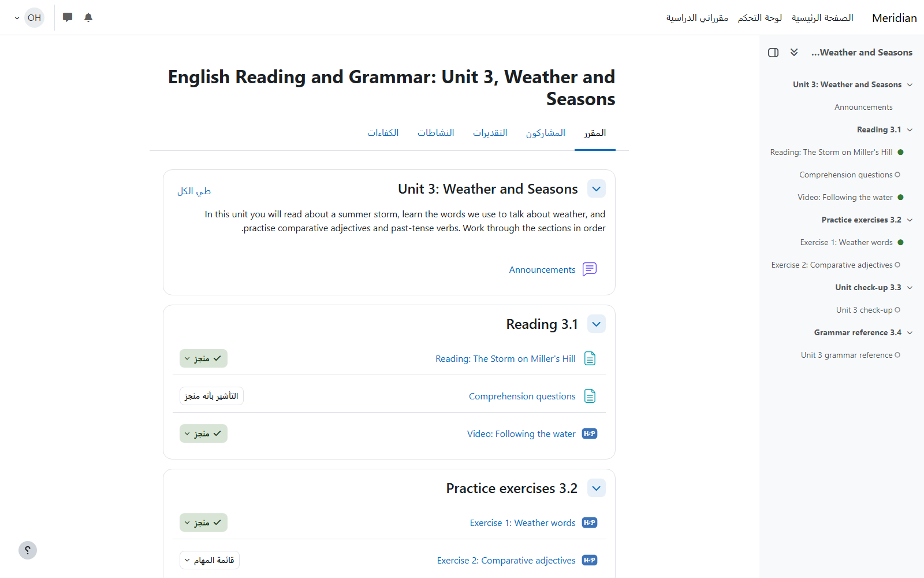Open the help question mark button

tap(28, 550)
